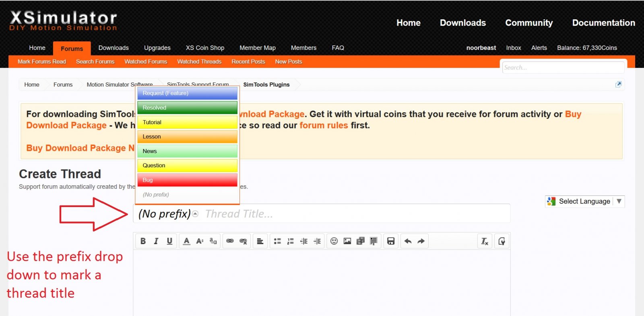Toggle italic text formatting

156,241
